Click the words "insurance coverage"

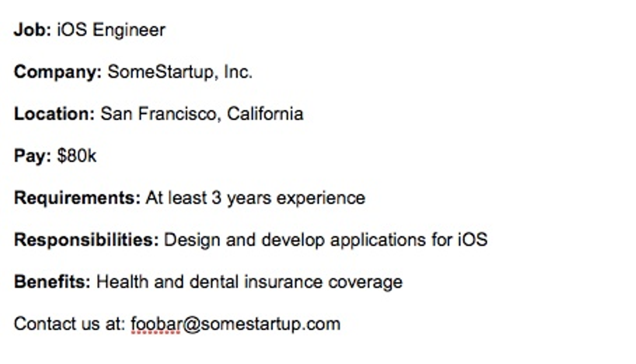tap(323, 282)
